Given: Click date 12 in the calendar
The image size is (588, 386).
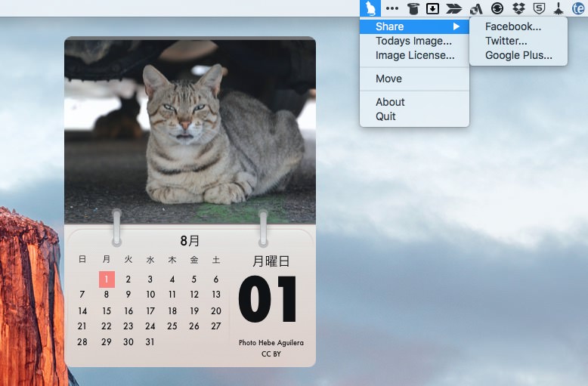Looking at the screenshot, I should (194, 295).
